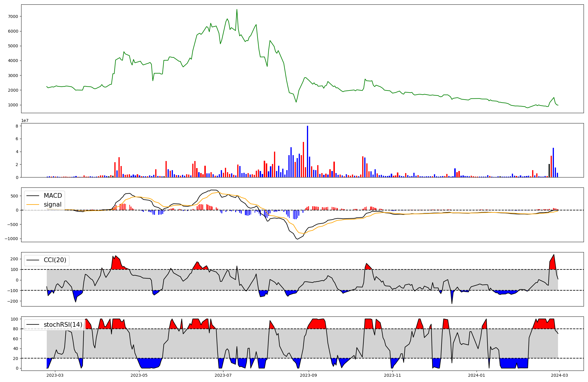
Task: Click the 2023-09 x-axis date label
Action: 308,375
